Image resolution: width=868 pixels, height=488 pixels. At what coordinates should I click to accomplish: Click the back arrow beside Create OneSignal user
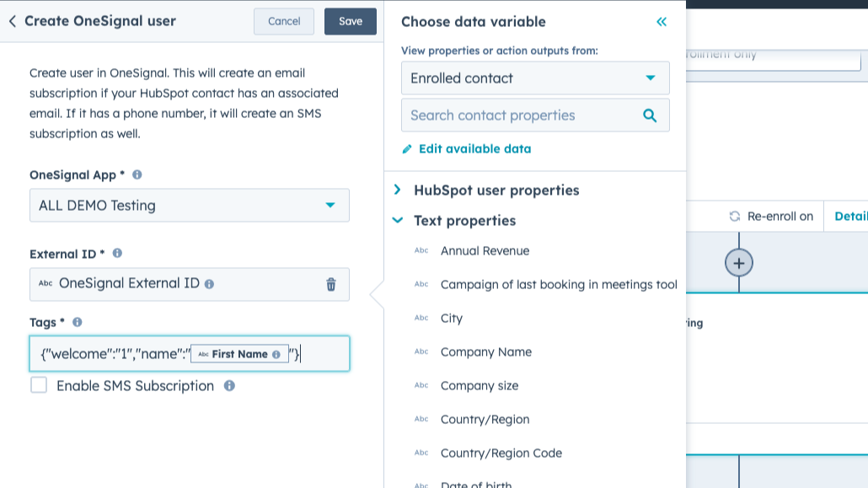(x=13, y=21)
